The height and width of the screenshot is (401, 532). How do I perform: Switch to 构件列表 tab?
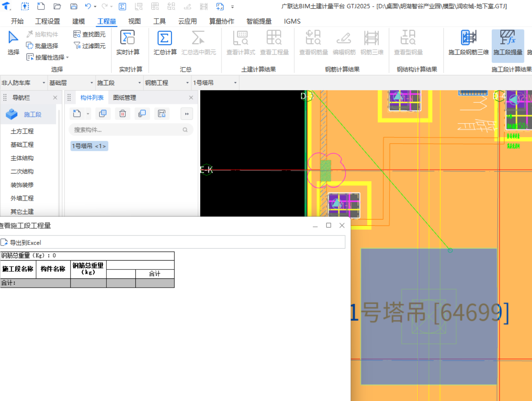point(92,98)
